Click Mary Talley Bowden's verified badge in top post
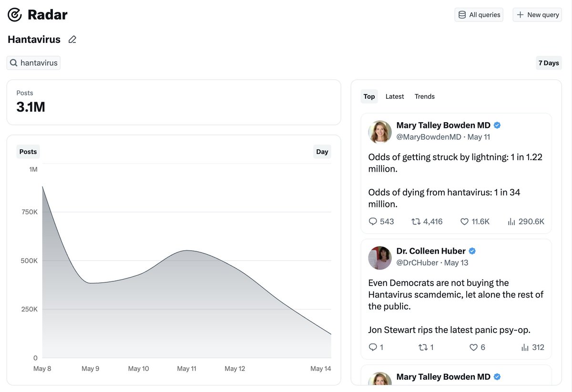 tap(497, 125)
